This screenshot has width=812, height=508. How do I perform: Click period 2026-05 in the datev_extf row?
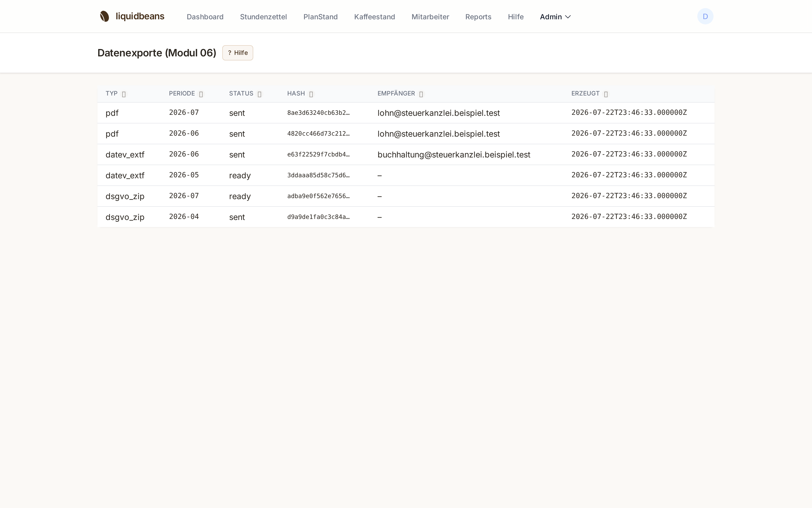coord(184,175)
